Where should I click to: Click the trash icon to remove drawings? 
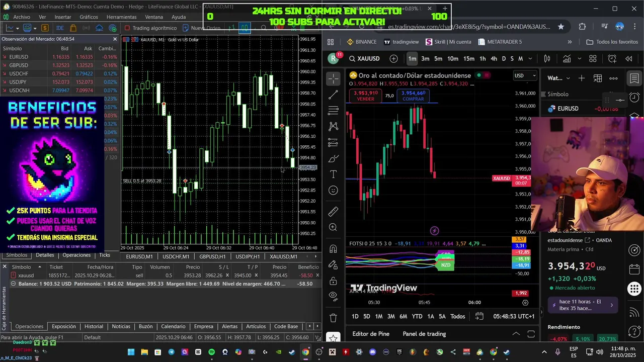point(333,318)
